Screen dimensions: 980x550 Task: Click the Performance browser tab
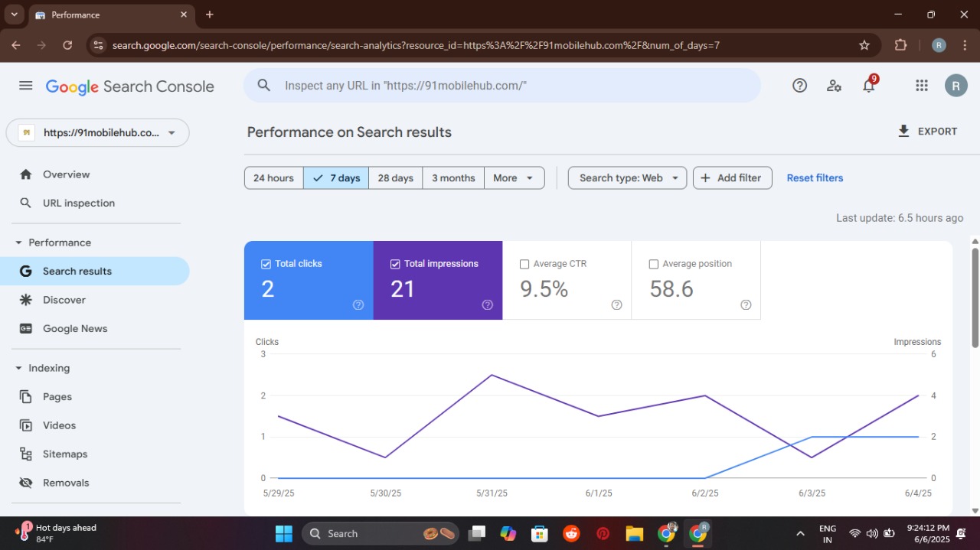pos(113,15)
